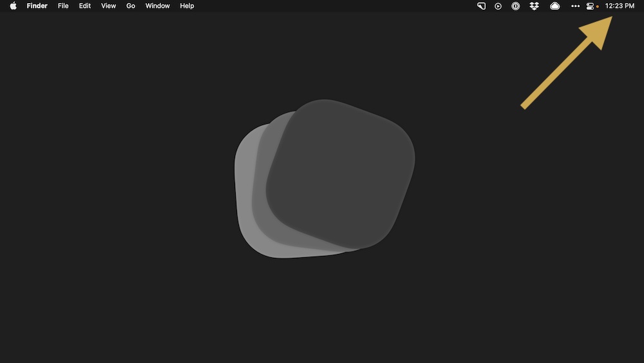Open the 1Password menu bar icon
The image size is (644, 363).
coord(515,6)
